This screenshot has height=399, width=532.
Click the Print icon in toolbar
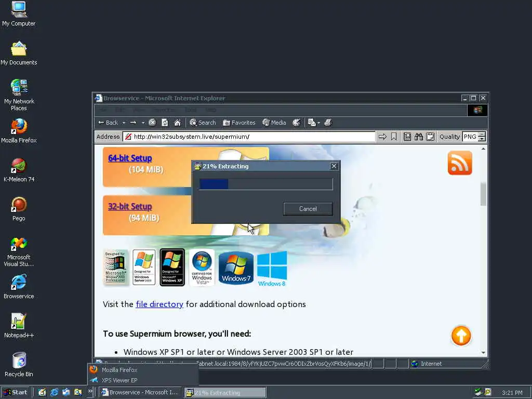pyautogui.click(x=328, y=123)
